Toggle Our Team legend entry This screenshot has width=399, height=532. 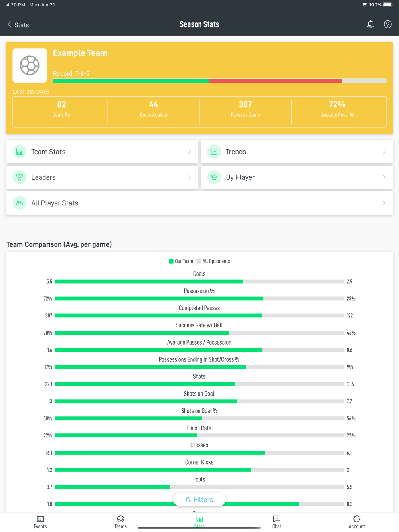pyautogui.click(x=181, y=261)
